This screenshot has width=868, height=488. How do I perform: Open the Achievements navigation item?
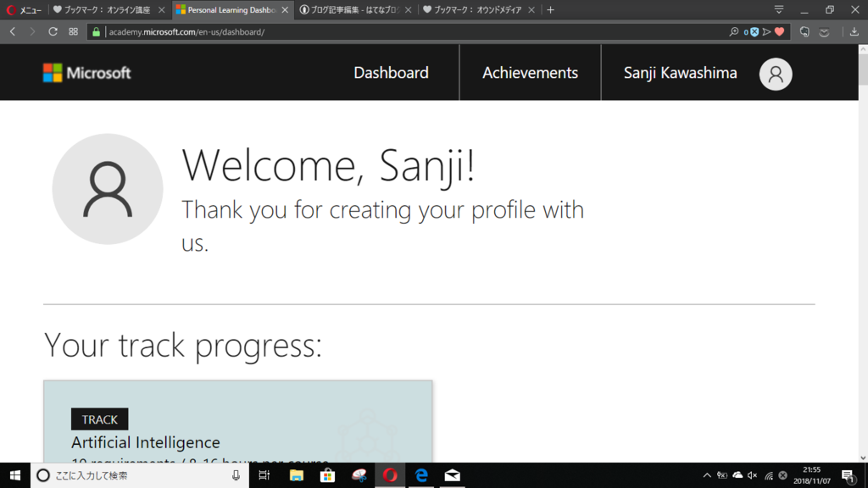(530, 73)
